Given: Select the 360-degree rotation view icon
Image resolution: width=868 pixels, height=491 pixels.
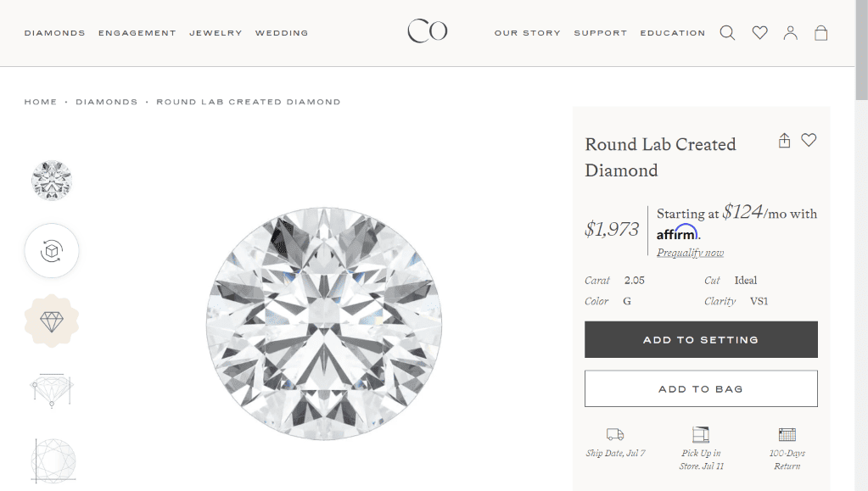Looking at the screenshot, I should click(x=52, y=251).
